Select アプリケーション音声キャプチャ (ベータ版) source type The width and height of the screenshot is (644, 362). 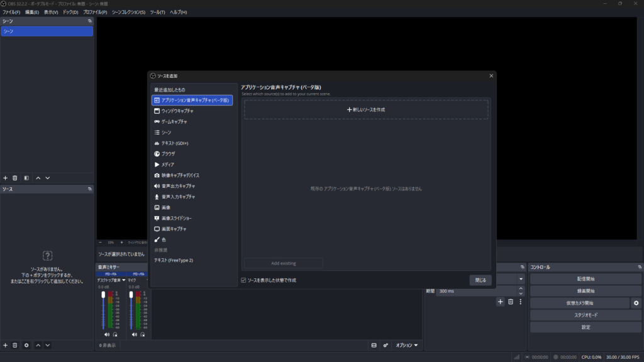click(x=192, y=100)
